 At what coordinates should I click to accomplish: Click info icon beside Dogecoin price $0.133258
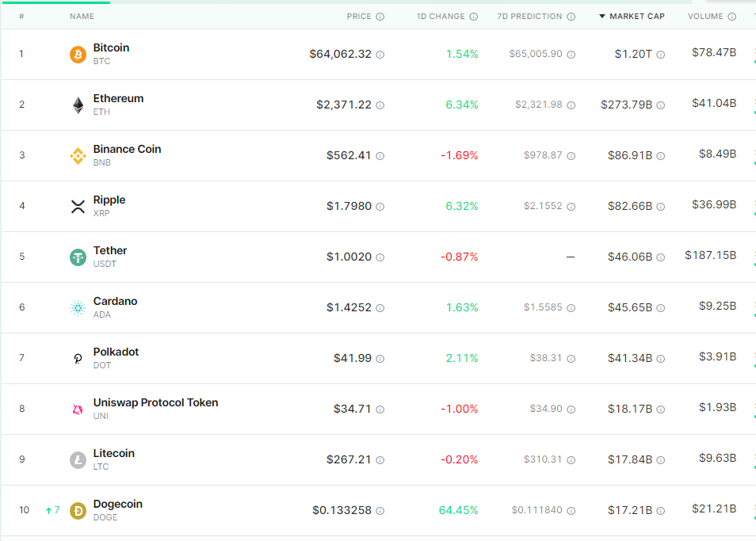pos(380,511)
